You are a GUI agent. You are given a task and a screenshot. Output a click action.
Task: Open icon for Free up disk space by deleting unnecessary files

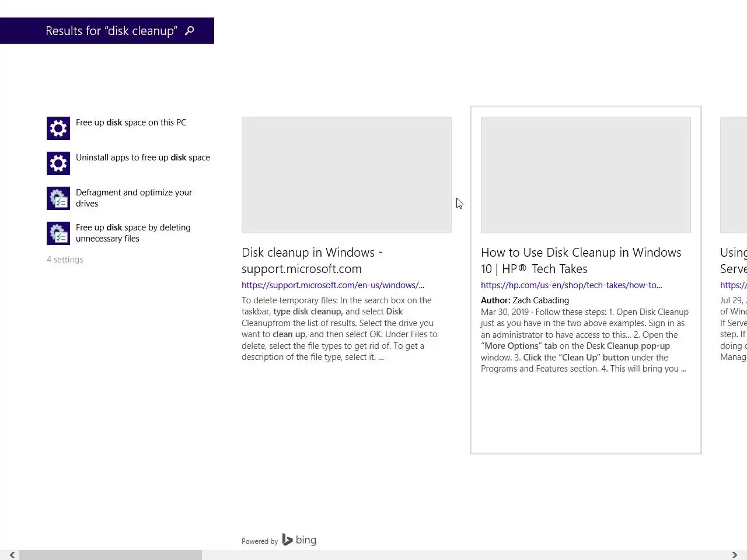[58, 233]
